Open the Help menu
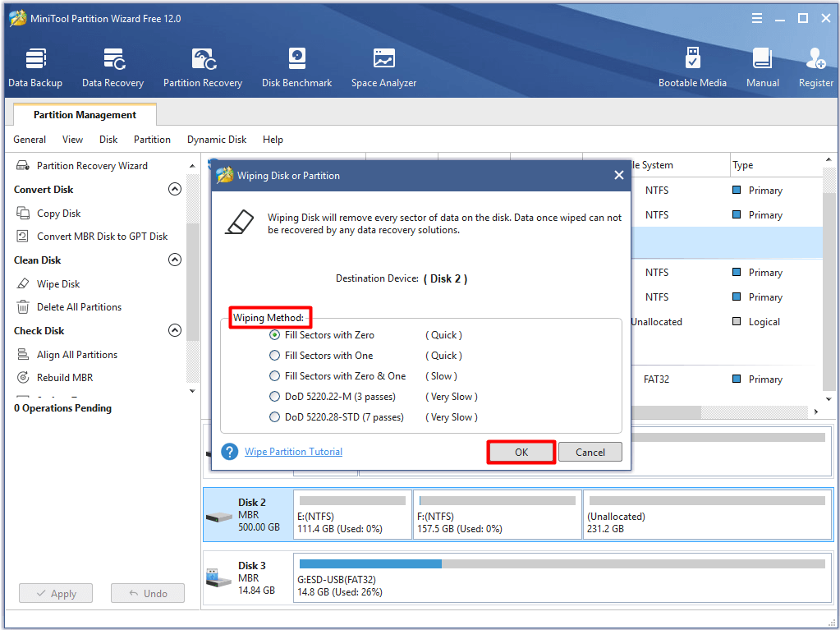 (x=273, y=140)
